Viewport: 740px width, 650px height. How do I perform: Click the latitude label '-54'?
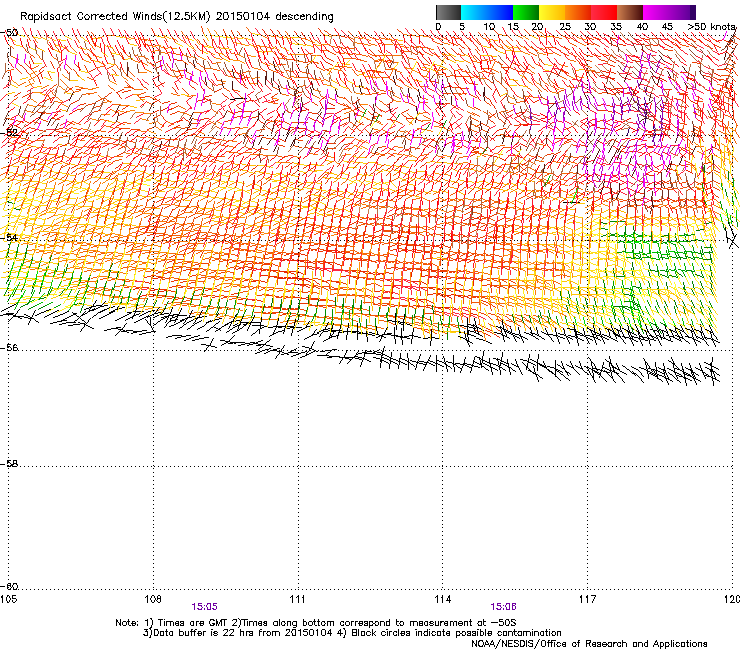click(9, 237)
